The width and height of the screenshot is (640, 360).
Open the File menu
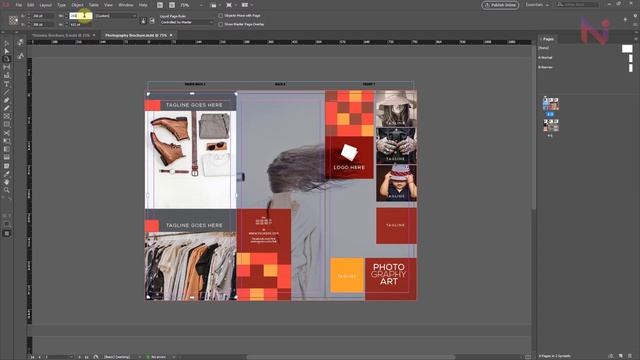pos(19,5)
